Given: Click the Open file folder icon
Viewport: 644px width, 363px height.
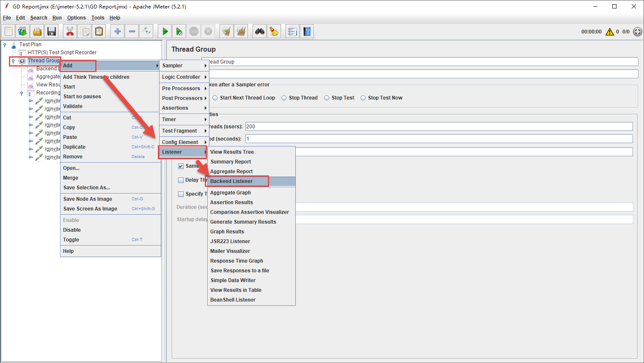Looking at the screenshot, I should click(37, 31).
